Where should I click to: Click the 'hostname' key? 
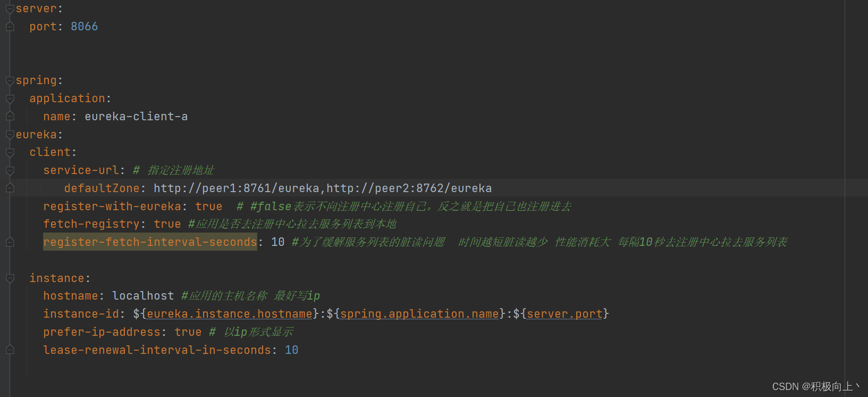point(71,296)
